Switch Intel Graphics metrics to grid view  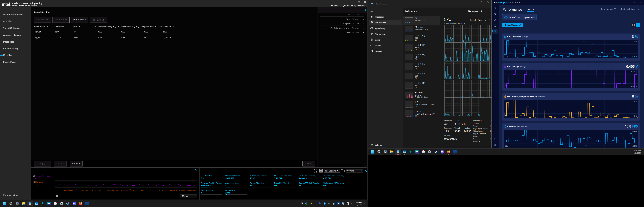pyautogui.click(x=633, y=25)
